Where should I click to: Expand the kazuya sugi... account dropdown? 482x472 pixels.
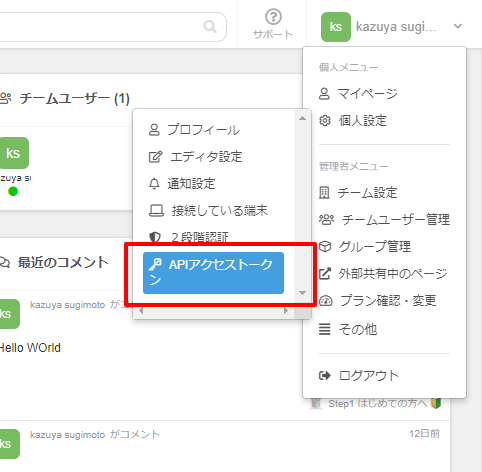tap(458, 26)
